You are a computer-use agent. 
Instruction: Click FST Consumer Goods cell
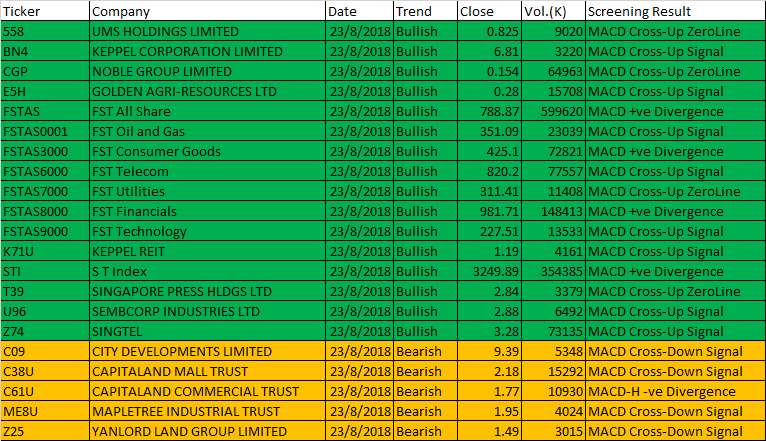pos(208,151)
